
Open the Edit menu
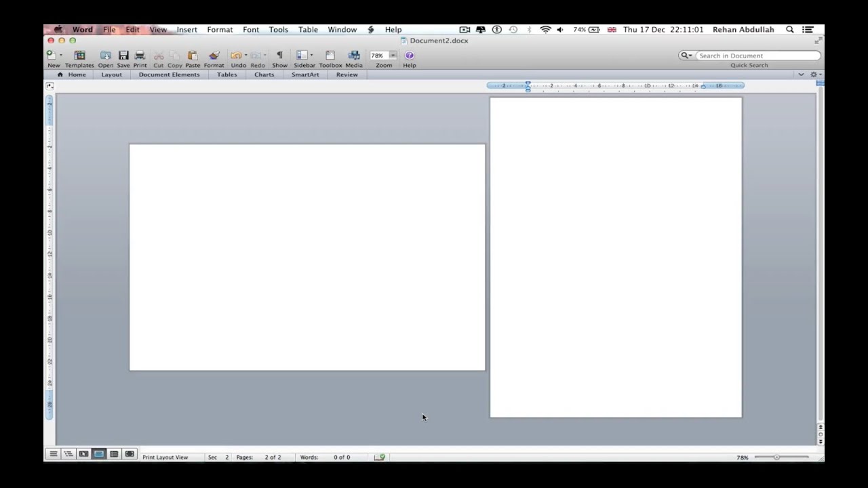click(x=132, y=30)
